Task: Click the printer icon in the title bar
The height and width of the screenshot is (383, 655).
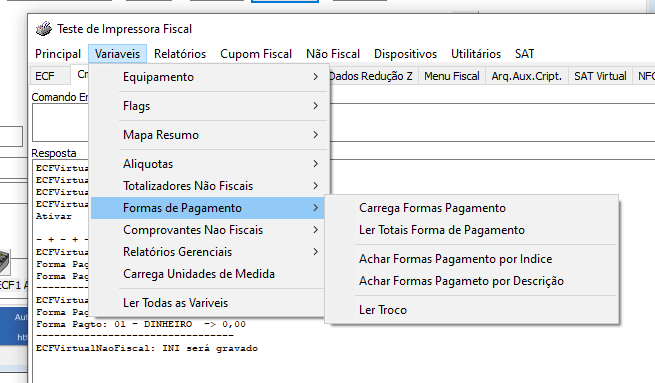Action: click(43, 29)
